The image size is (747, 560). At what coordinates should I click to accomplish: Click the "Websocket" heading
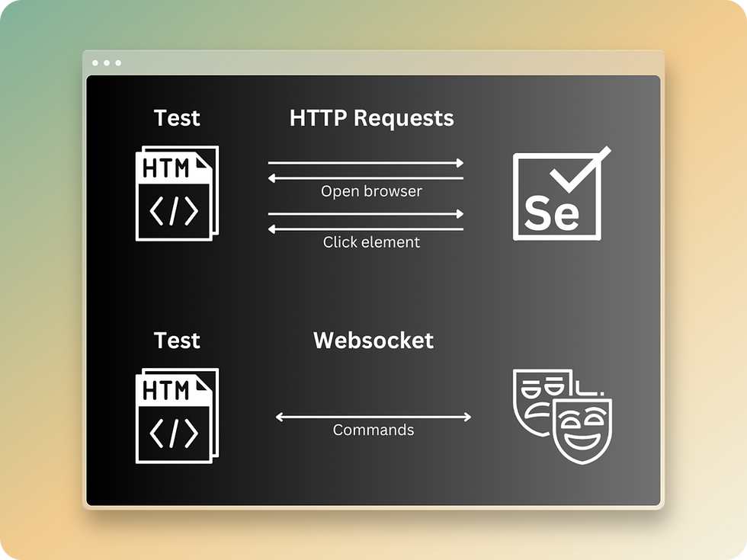(x=373, y=341)
